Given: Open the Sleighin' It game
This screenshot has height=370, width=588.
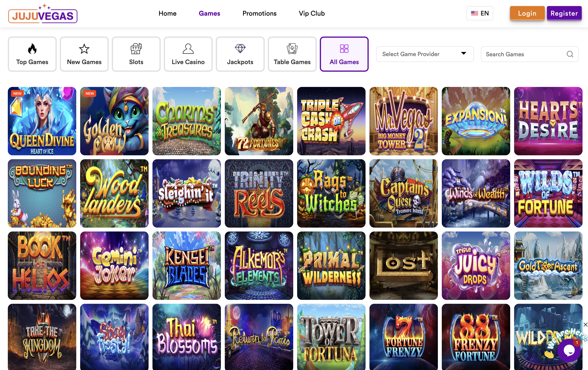Looking at the screenshot, I should [186, 193].
